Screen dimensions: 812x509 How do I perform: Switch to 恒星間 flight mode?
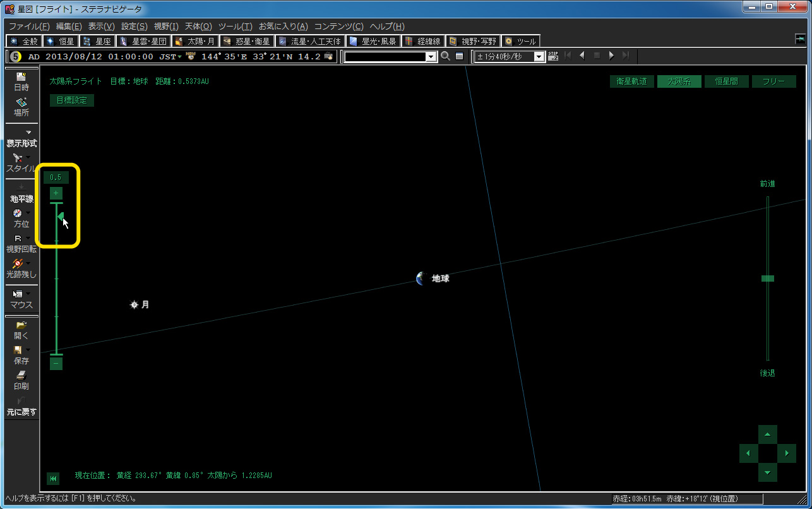pyautogui.click(x=726, y=81)
